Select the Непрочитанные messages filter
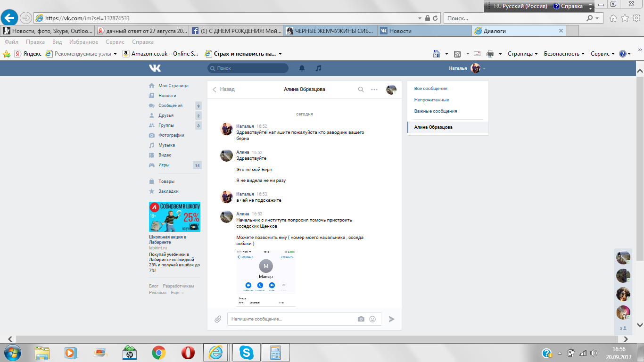The image size is (644, 362). pos(431,100)
